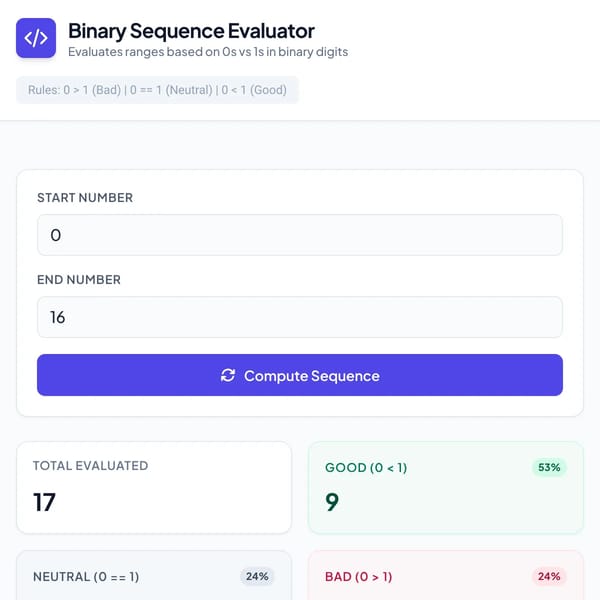Click the BAD (0 > 1) label
Viewport: 600px width, 600px height.
click(x=359, y=577)
